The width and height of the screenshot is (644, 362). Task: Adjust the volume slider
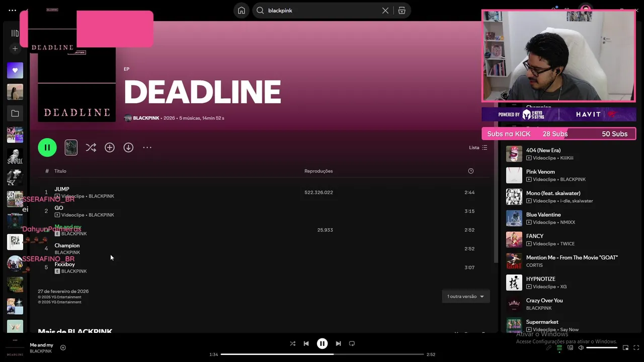coord(602,347)
